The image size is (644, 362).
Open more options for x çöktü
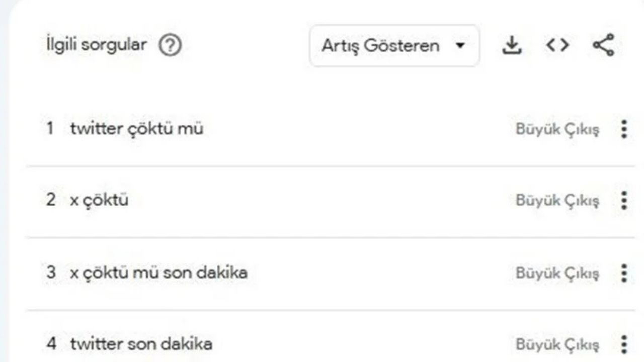point(624,201)
